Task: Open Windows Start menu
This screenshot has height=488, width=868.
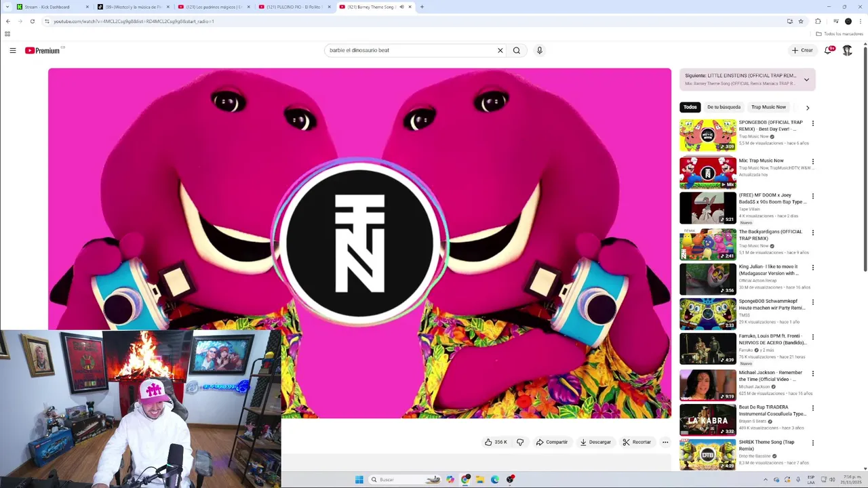Action: click(359, 480)
